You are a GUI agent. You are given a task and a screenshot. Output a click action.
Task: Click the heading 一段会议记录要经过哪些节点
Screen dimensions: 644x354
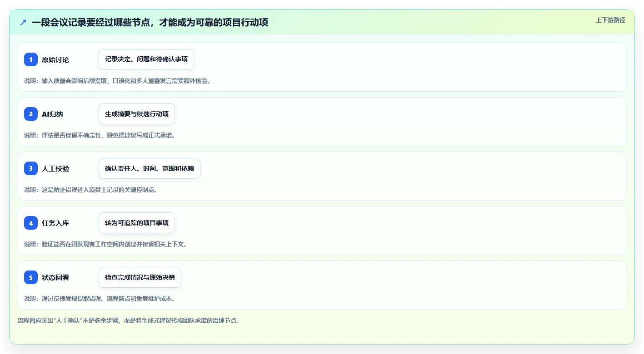point(150,22)
